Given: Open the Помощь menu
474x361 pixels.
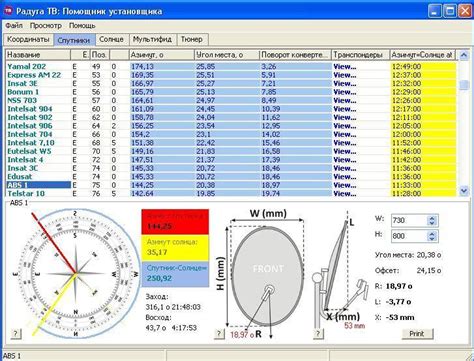Looking at the screenshot, I should pos(82,25).
